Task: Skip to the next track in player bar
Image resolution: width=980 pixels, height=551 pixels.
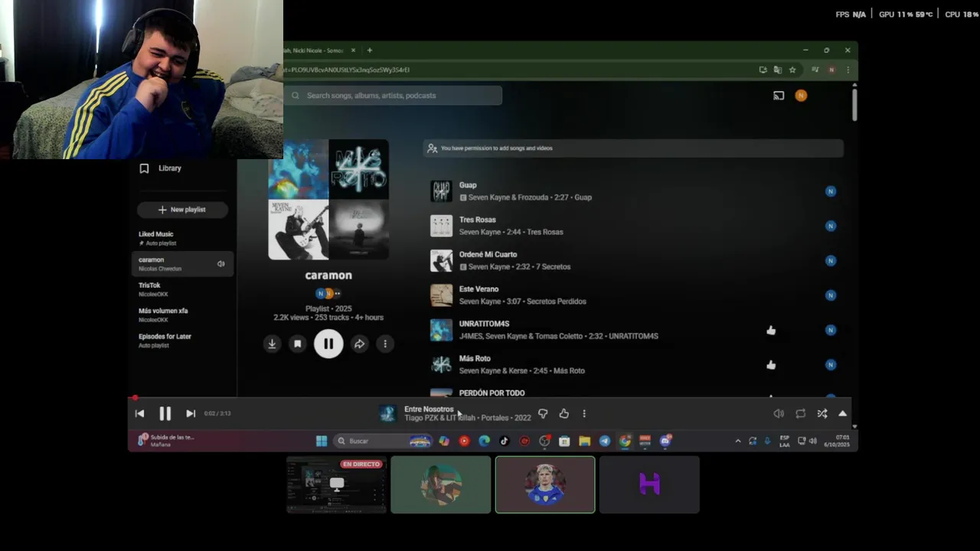Action: click(191, 413)
